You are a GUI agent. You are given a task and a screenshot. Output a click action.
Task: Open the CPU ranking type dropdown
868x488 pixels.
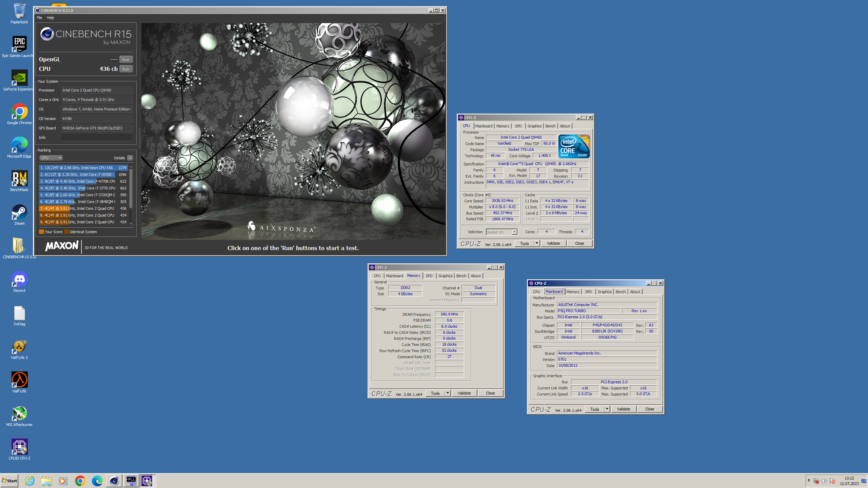click(x=51, y=158)
